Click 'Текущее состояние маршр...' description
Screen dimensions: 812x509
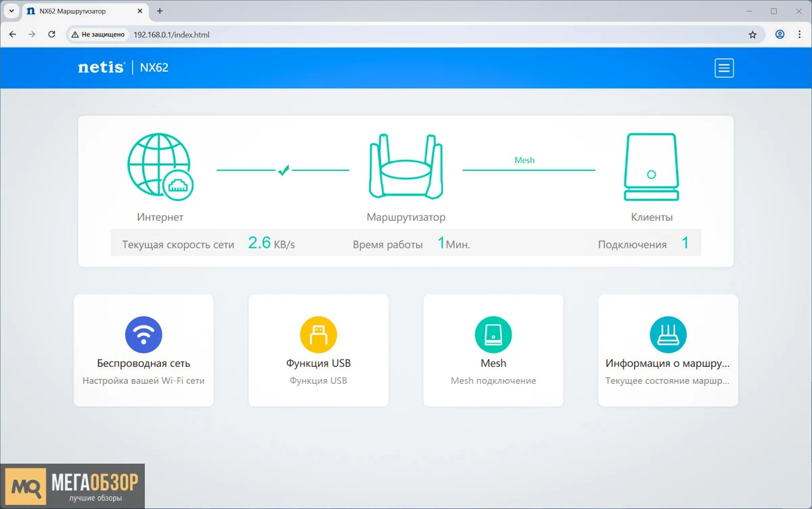668,381
